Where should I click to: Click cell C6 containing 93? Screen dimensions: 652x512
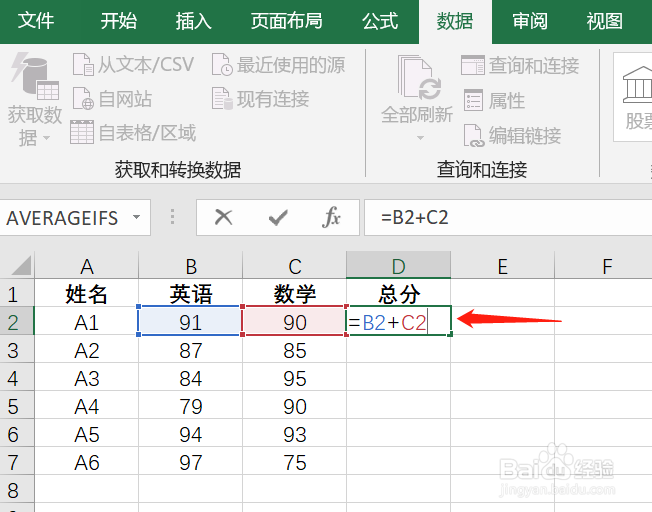(294, 434)
